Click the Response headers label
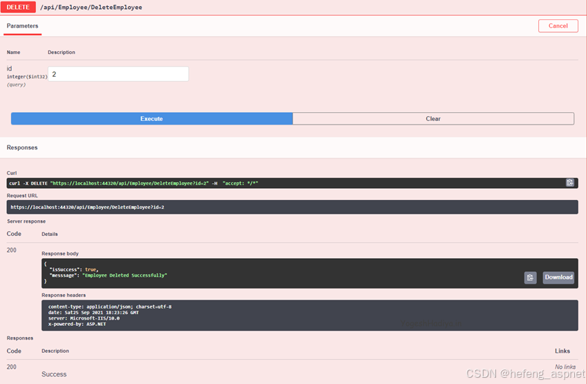 (64, 295)
